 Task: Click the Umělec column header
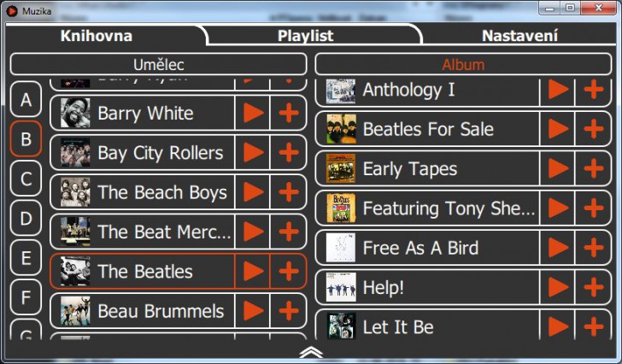(159, 64)
